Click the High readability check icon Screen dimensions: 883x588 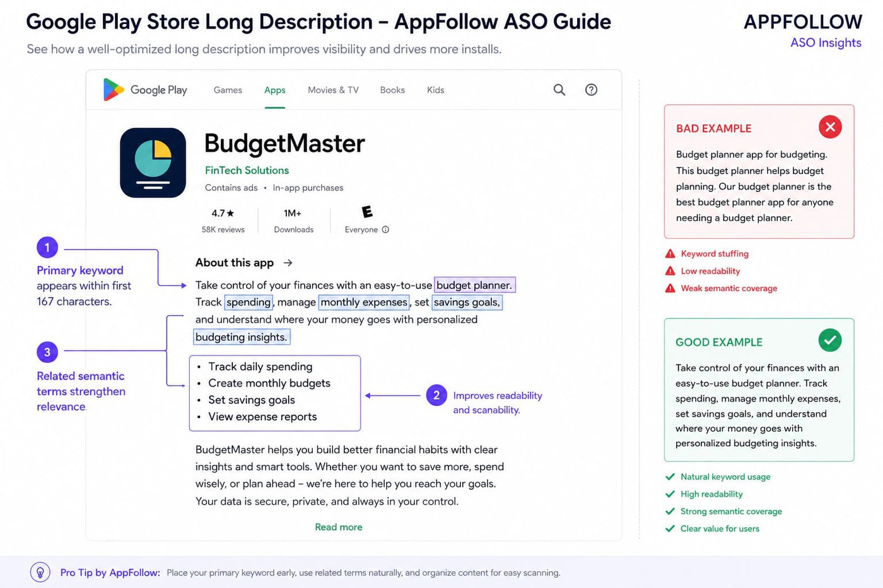pyautogui.click(x=670, y=494)
